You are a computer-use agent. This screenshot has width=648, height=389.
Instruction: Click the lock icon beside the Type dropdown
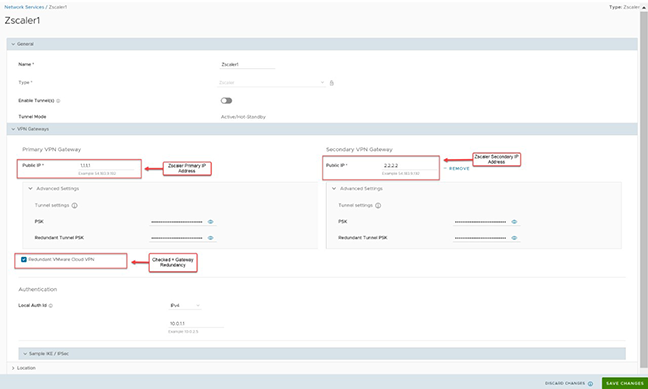click(x=331, y=83)
